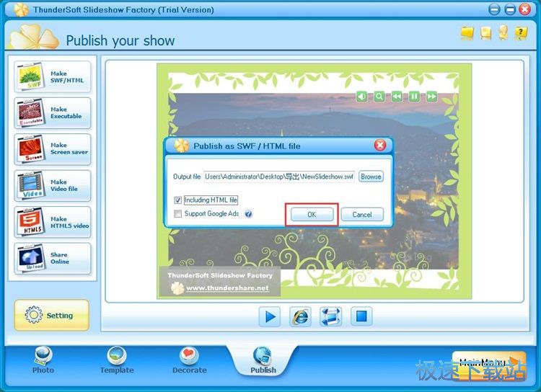Edit the Output file path field

coord(279,177)
